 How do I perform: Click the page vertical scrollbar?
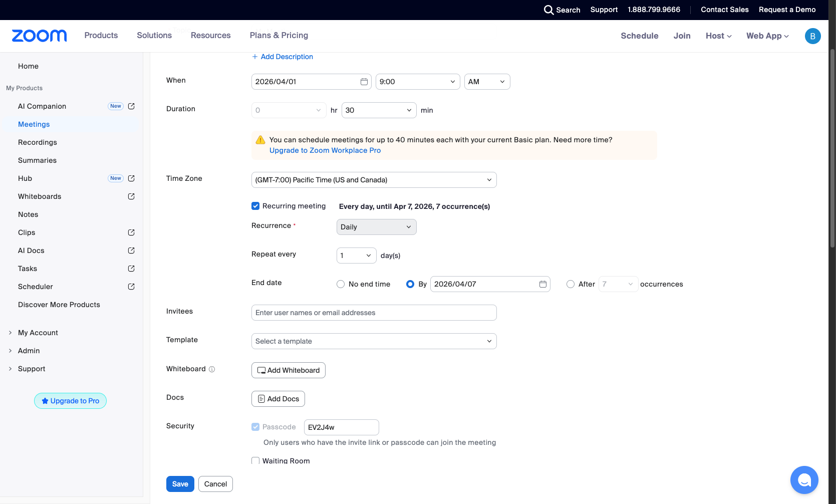coord(832,148)
